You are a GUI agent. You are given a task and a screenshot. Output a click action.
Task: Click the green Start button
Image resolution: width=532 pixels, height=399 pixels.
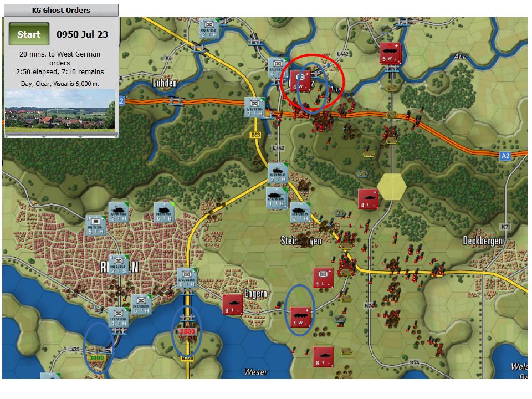[x=29, y=34]
